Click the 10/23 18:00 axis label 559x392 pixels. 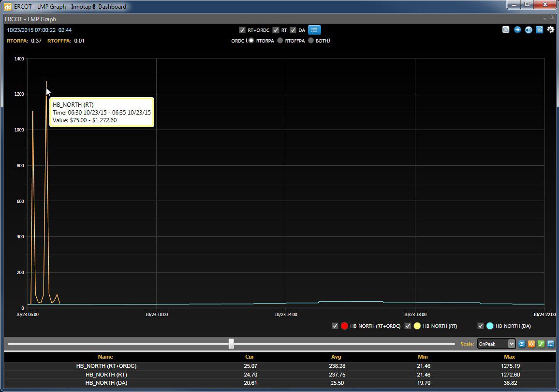tap(415, 314)
